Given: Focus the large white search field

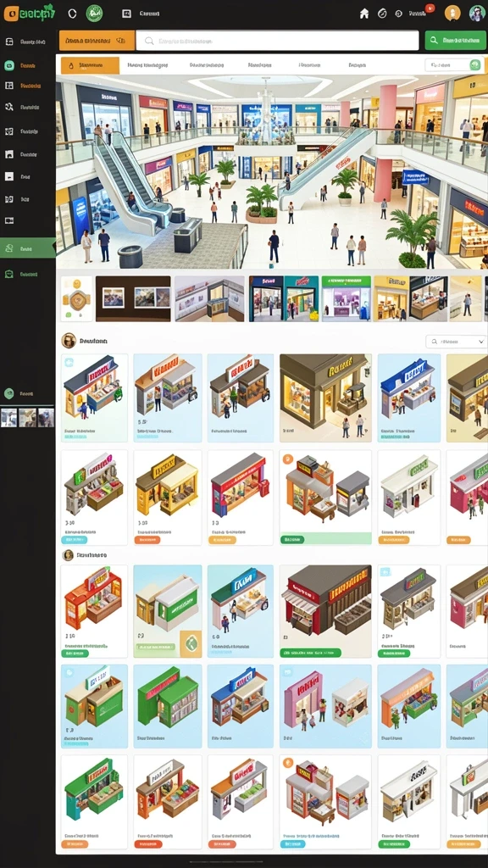Looking at the screenshot, I should coord(277,41).
